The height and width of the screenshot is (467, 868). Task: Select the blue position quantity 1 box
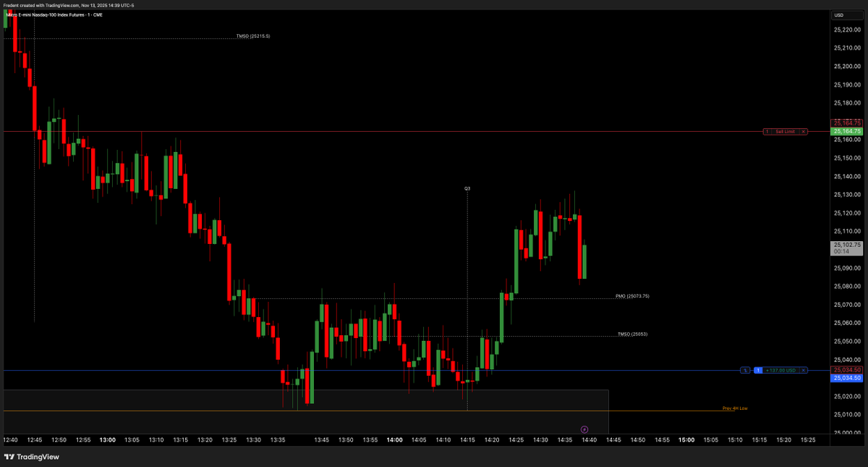[x=758, y=371]
